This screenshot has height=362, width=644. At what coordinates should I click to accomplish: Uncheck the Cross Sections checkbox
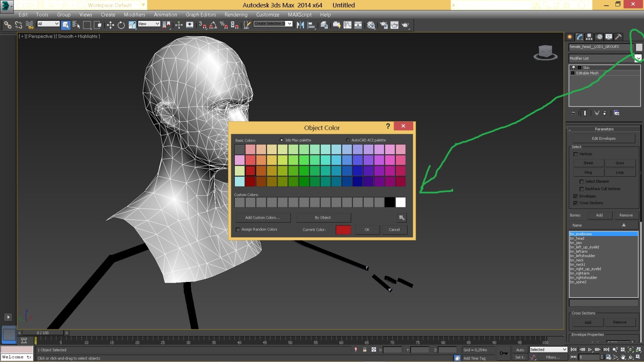[576, 203]
